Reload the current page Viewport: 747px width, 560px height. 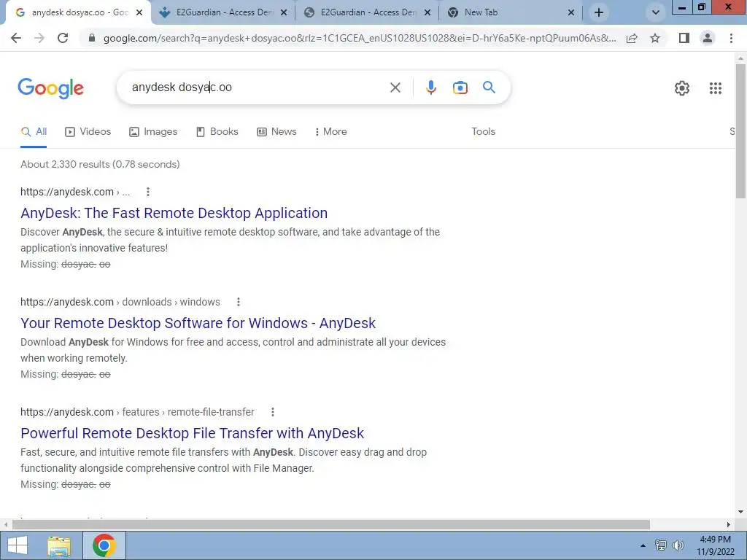pyautogui.click(x=63, y=38)
